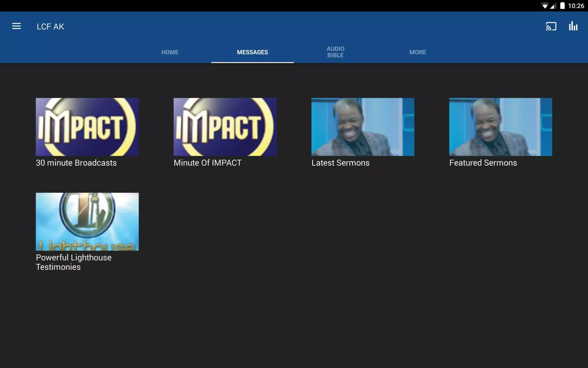
Task: Select the MESSAGES tab
Action: 252,52
